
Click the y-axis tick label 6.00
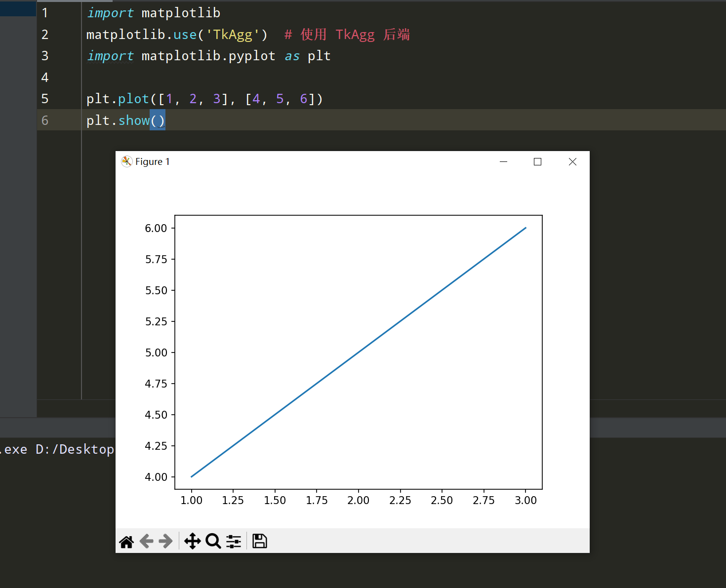156,228
